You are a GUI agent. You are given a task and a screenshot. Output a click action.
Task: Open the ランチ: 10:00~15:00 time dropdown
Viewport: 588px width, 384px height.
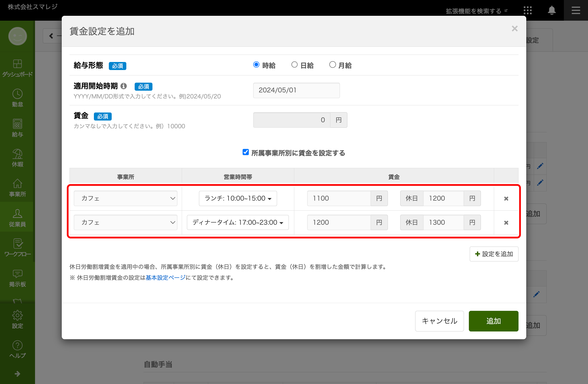238,199
